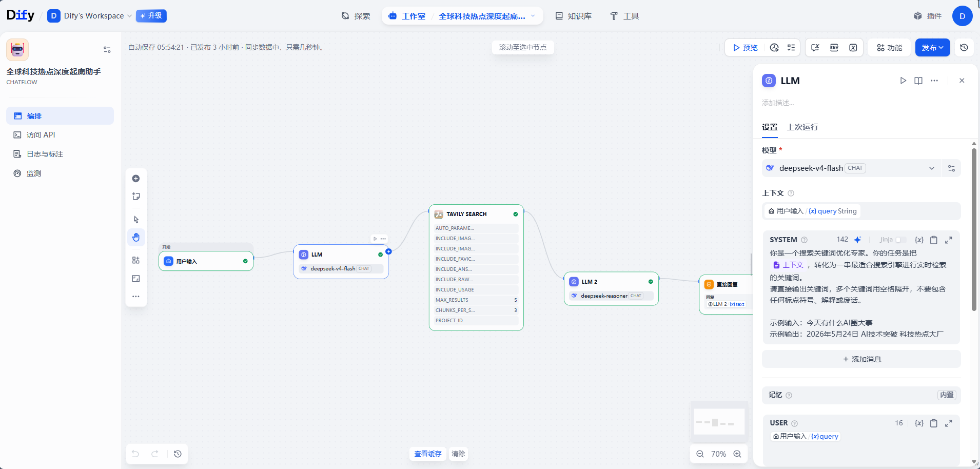
Task: Click 滚动至选中节点 button
Action: 523,47
